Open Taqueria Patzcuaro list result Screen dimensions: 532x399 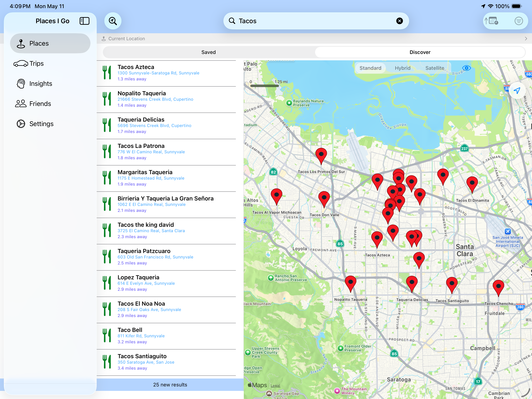(x=166, y=257)
